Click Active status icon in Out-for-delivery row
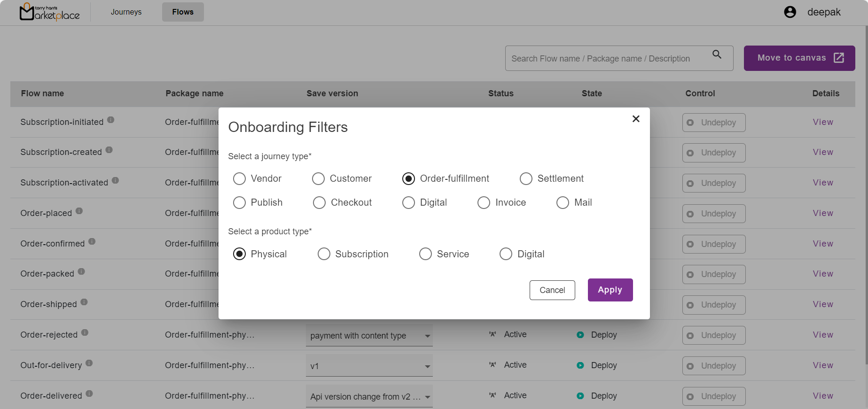868x409 pixels. [x=493, y=365]
